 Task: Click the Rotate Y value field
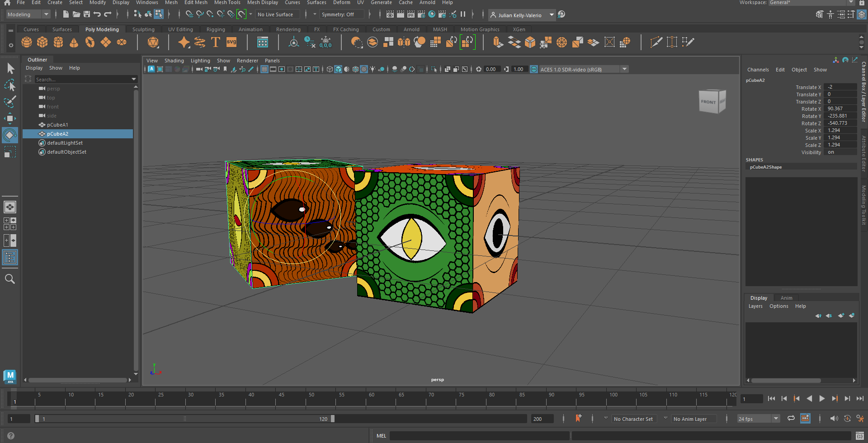tap(840, 116)
